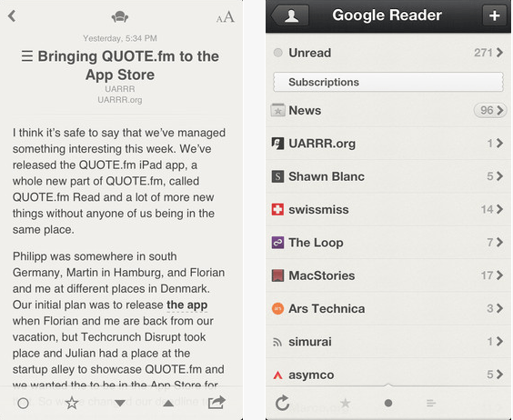513x420 pixels.
Task: Open Shawn Blanc row chevron
Action: pyautogui.click(x=499, y=176)
